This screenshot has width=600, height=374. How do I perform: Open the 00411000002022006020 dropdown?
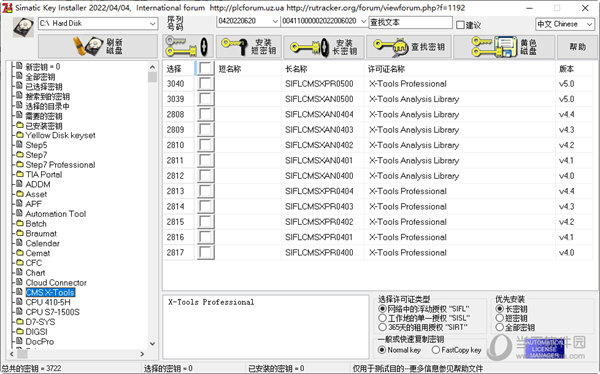[x=363, y=21]
